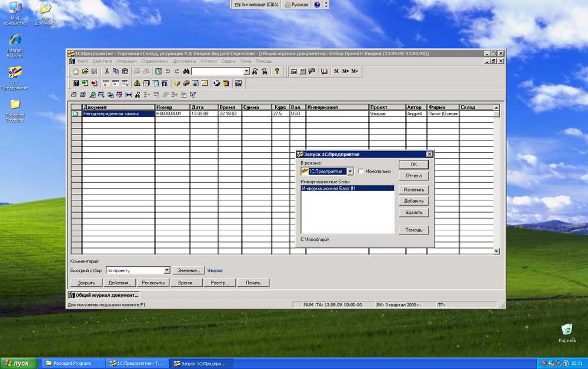This screenshot has height=369, width=588.
Task: Select Информационная База #1 in list
Action: pyautogui.click(x=329, y=189)
